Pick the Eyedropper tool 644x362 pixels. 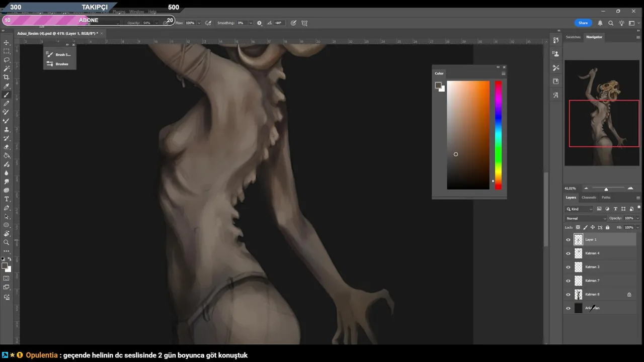7,86
